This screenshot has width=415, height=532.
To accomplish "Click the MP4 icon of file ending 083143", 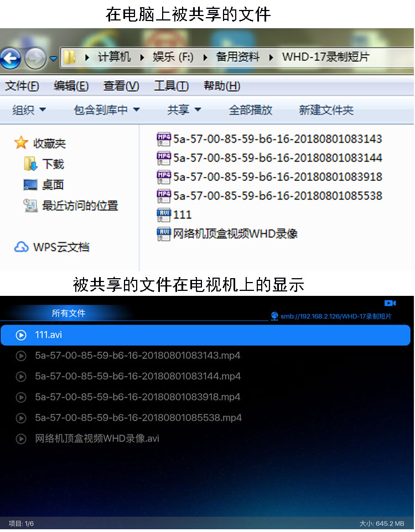I will click(164, 139).
